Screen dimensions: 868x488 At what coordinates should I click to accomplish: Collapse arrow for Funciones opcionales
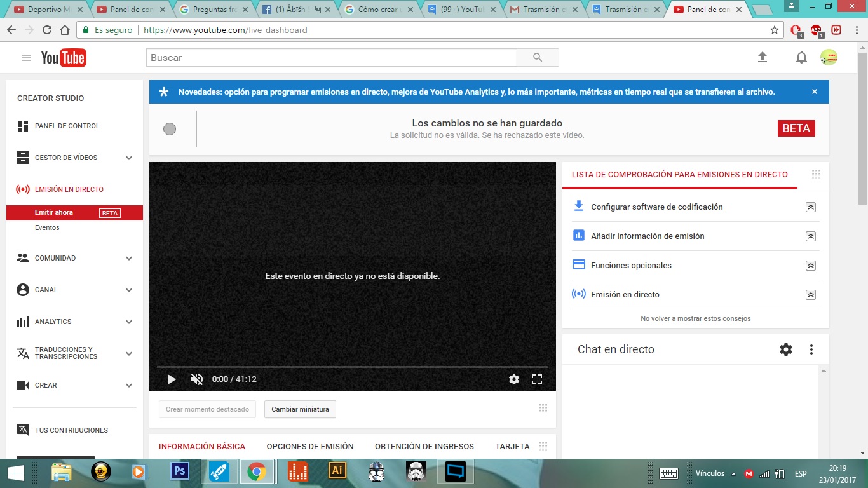pos(810,266)
